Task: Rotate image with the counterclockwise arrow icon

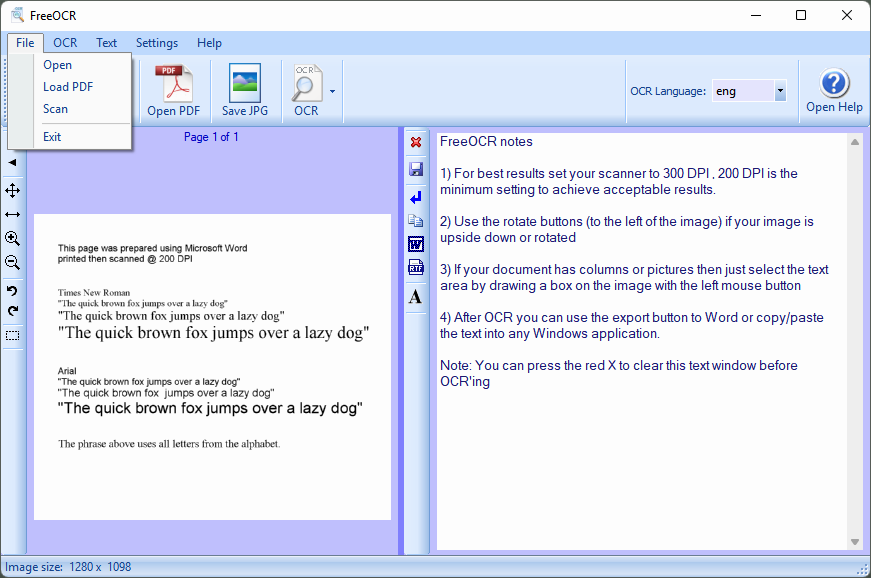Action: pos(12,291)
